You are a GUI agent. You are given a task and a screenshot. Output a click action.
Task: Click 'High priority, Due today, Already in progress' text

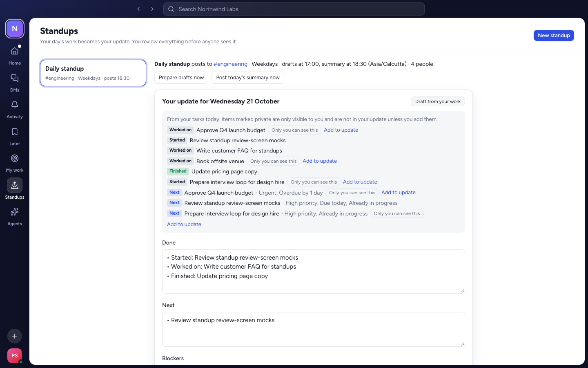[342, 203]
